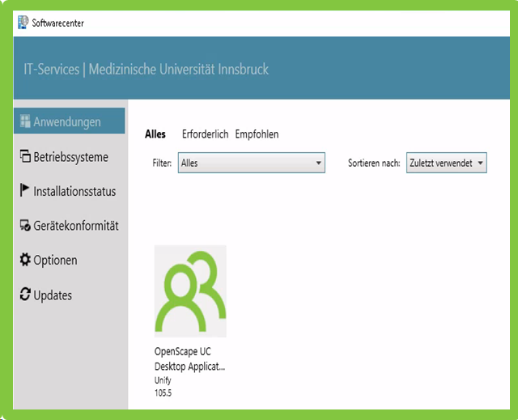
Task: Click the version number 105.5
Action: coord(163,393)
